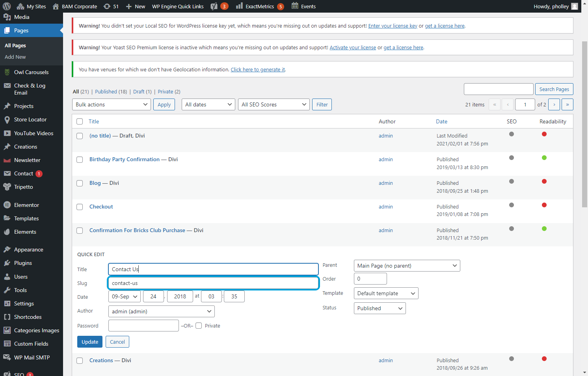The width and height of the screenshot is (588, 376).
Task: Open Elementor sidebar icon
Action: tap(7, 205)
